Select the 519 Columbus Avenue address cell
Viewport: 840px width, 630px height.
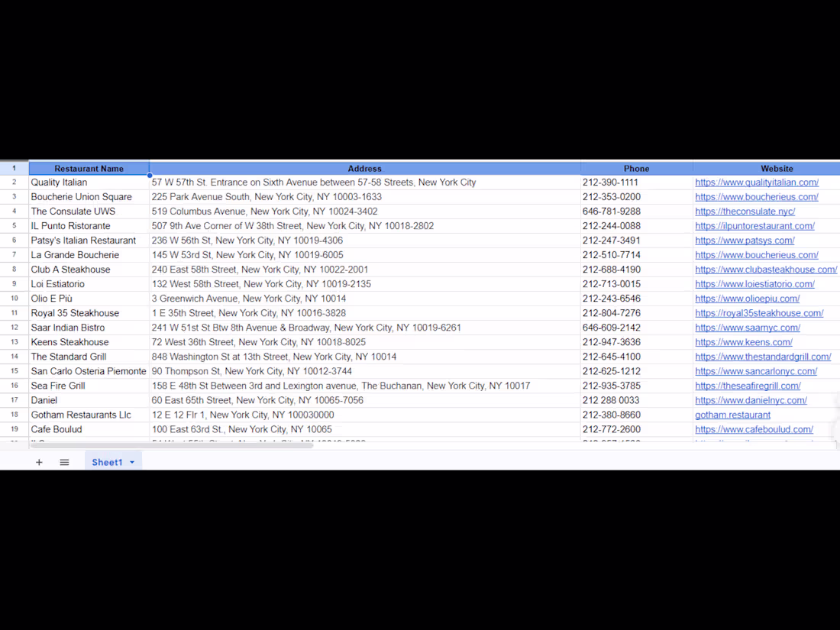(365, 212)
